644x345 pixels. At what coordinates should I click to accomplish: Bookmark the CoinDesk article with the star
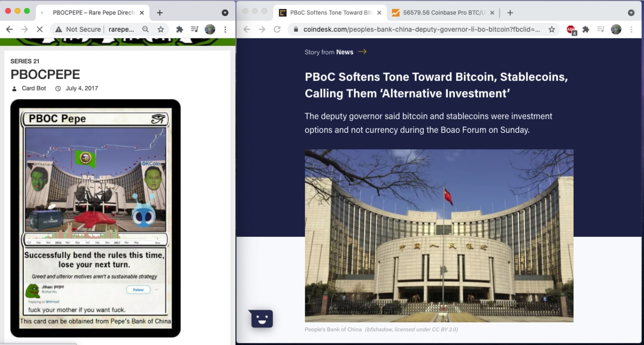551,29
